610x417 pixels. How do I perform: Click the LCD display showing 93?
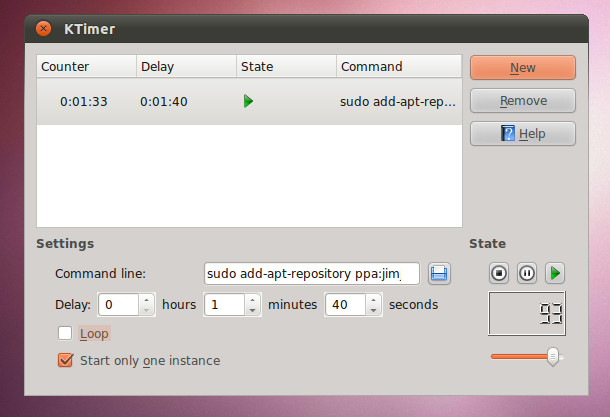(x=527, y=313)
